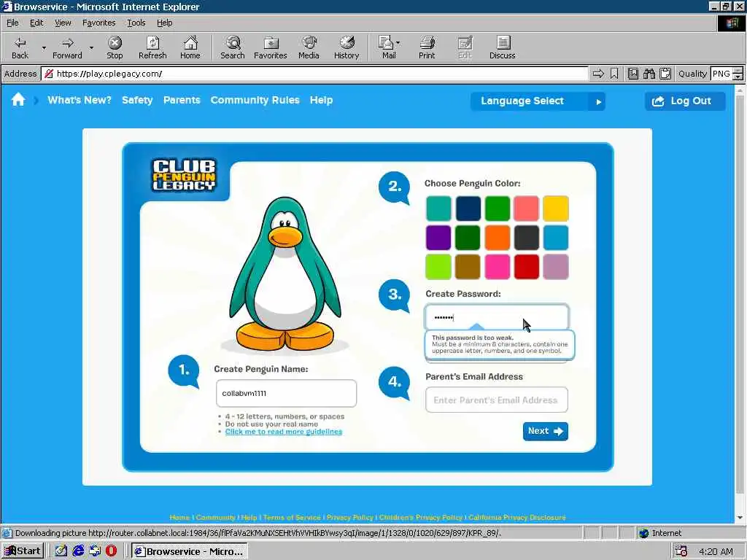Click the Club Penguin home house icon

tap(18, 99)
